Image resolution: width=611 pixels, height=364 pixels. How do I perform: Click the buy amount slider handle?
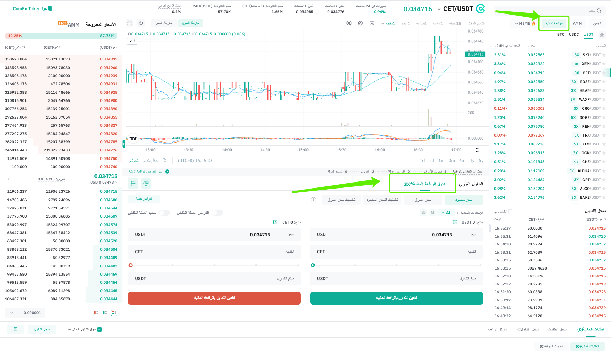point(313,265)
